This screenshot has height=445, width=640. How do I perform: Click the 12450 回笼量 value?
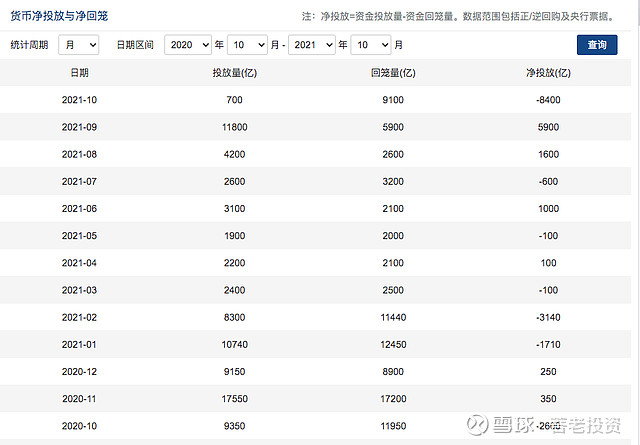point(393,345)
